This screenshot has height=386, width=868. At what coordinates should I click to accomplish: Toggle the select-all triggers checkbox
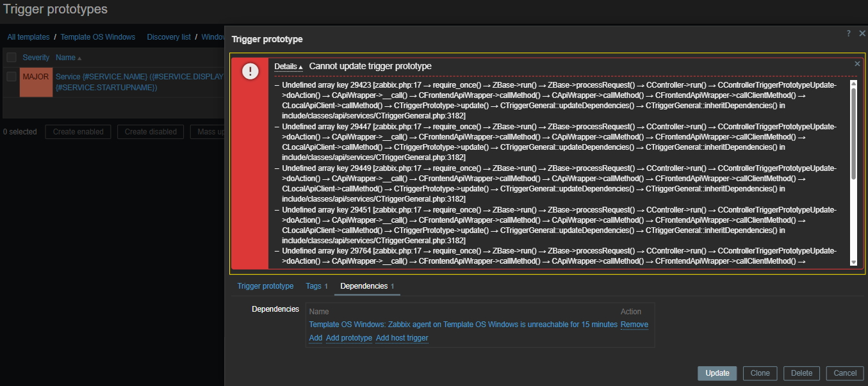[x=12, y=58]
